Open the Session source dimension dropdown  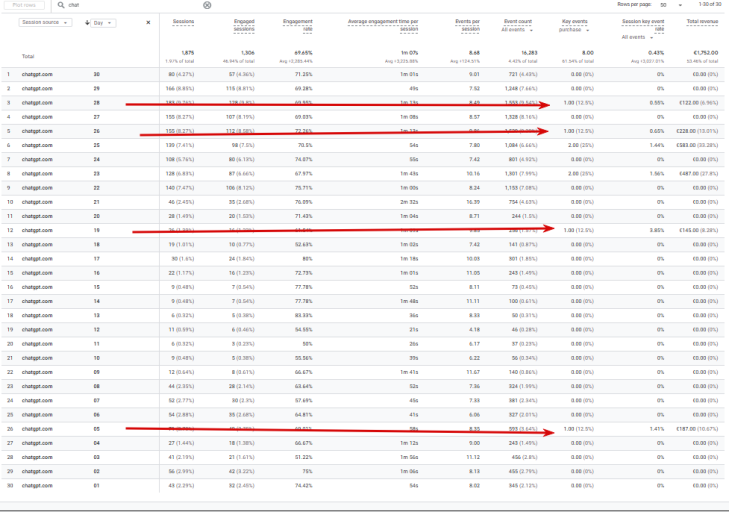point(45,22)
